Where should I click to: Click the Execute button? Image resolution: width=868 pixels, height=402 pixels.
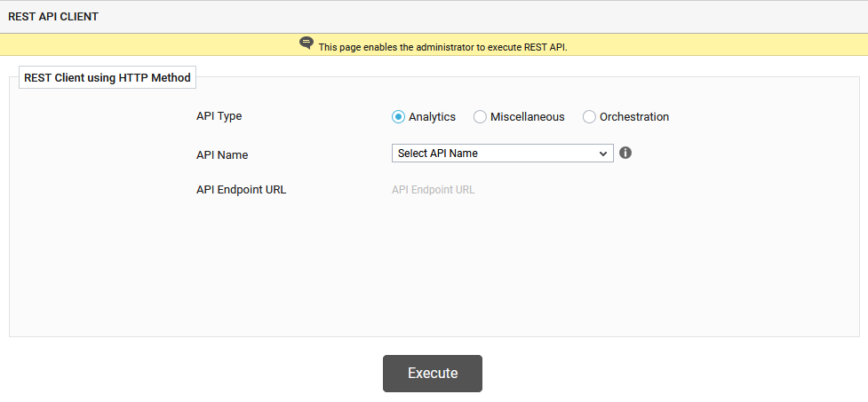[433, 374]
